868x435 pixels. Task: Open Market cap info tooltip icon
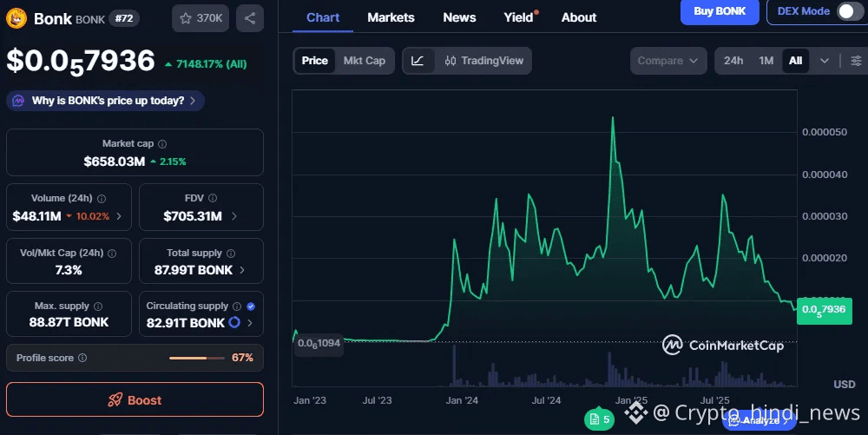point(162,144)
